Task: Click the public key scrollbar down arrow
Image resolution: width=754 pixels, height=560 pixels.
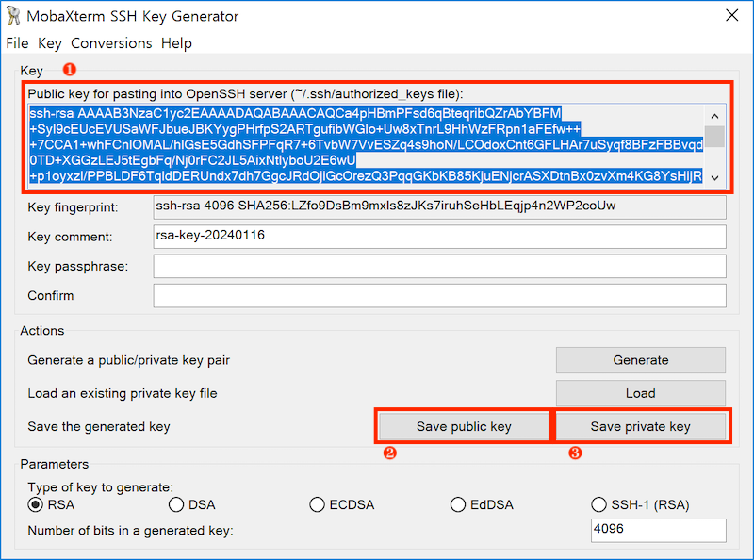Action: point(715,177)
